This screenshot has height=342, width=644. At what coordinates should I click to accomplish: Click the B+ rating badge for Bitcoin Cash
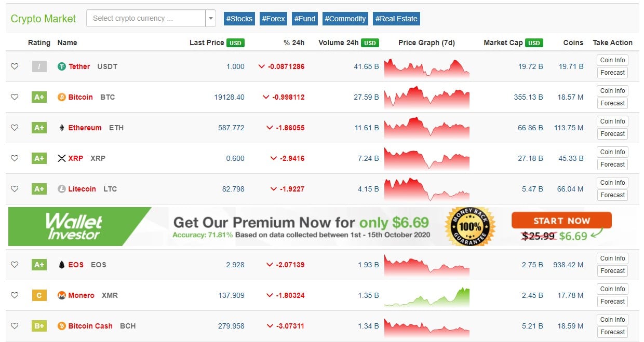coord(39,326)
